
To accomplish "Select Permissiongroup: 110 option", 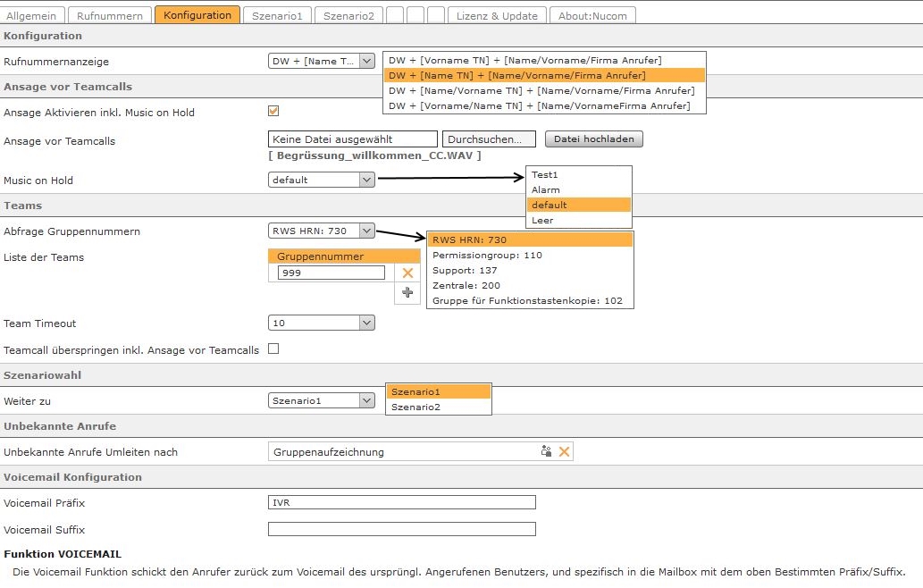I will tap(531, 255).
